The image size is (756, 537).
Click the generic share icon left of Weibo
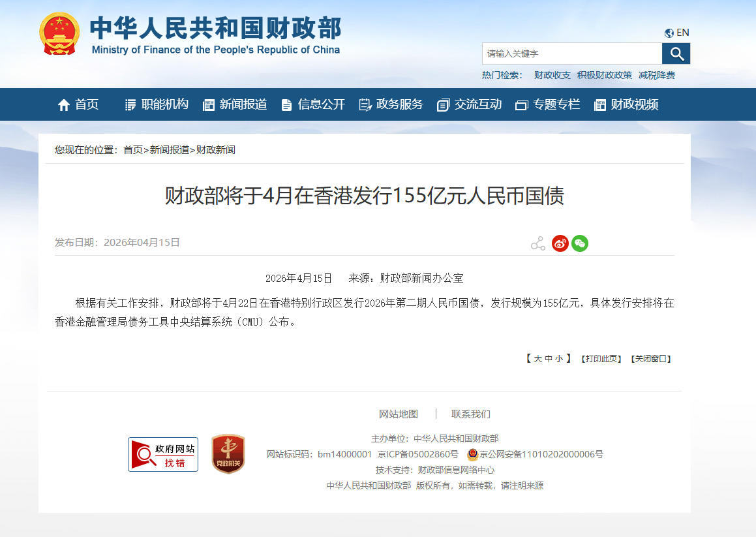click(537, 242)
